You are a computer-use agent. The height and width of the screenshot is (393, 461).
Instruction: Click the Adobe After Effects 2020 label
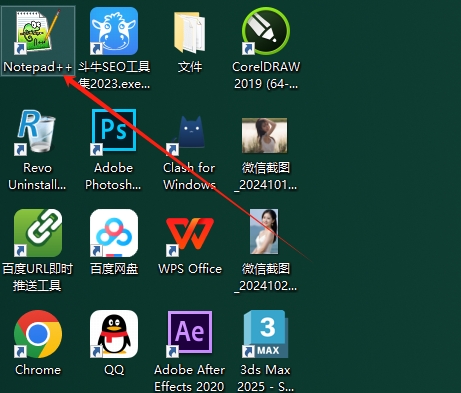click(190, 378)
